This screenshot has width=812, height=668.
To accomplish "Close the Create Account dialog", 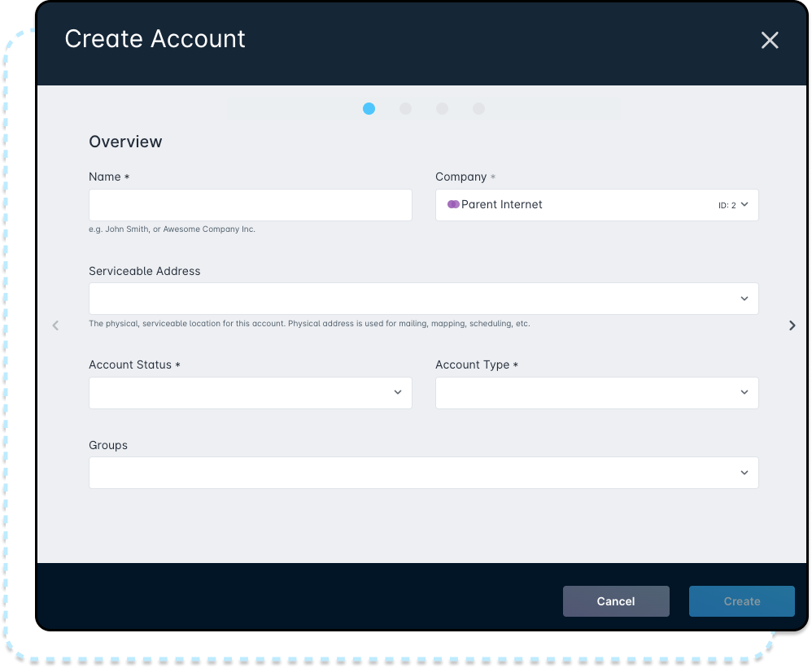I will (x=770, y=40).
